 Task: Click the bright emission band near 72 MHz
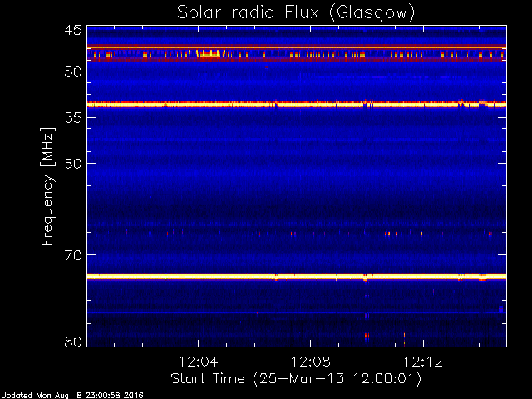click(x=297, y=277)
